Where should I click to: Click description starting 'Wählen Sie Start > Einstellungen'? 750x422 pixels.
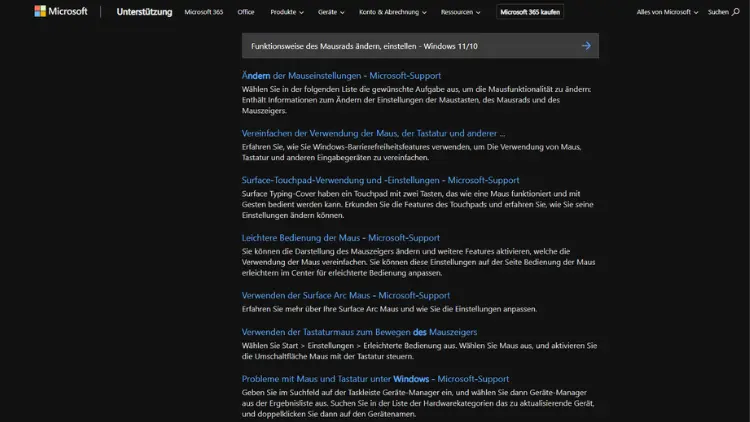419,351
